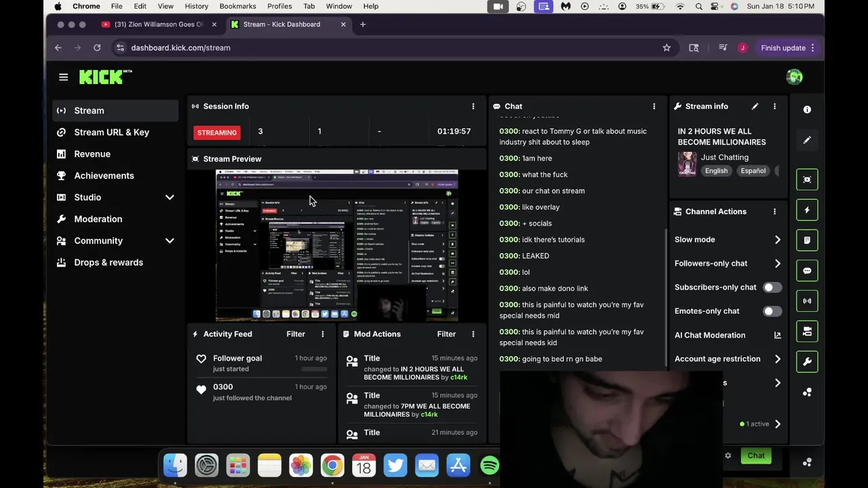Reload the Kick dashboard page

click(97, 48)
